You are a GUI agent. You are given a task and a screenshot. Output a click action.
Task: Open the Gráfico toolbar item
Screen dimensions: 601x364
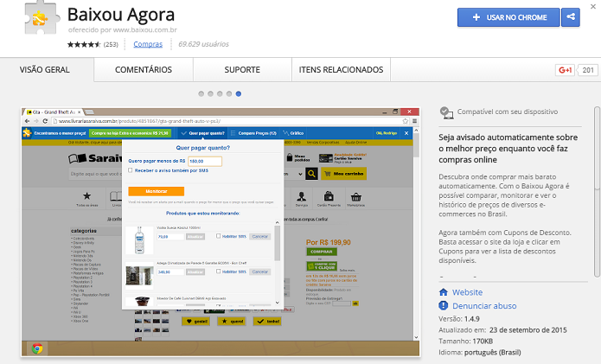click(x=293, y=133)
